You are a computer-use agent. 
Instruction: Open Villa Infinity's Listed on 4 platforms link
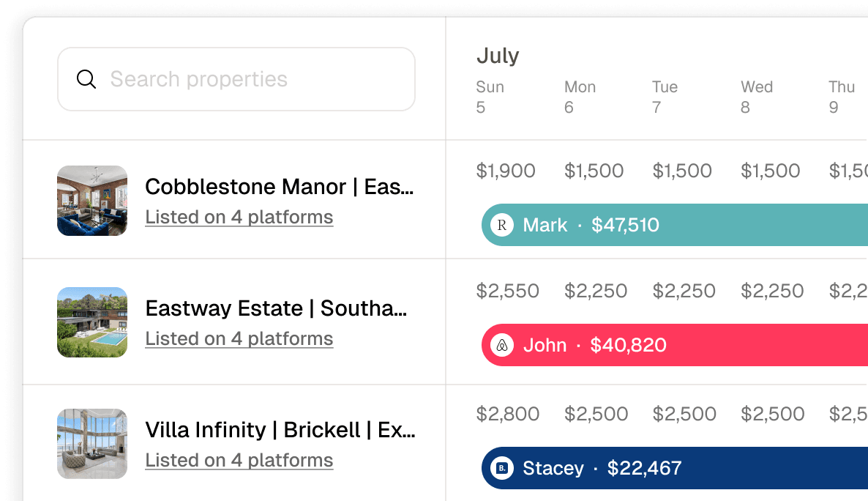239,460
